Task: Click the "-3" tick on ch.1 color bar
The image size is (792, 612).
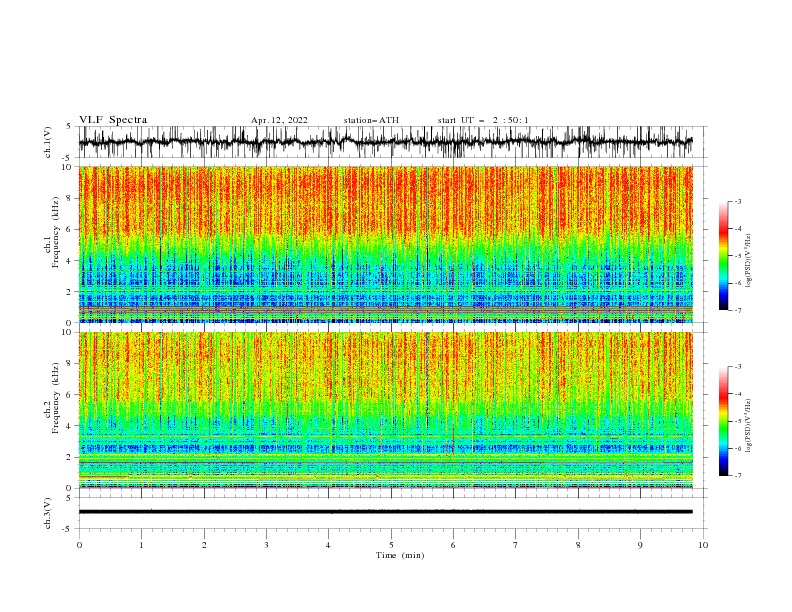Action: coord(737,201)
